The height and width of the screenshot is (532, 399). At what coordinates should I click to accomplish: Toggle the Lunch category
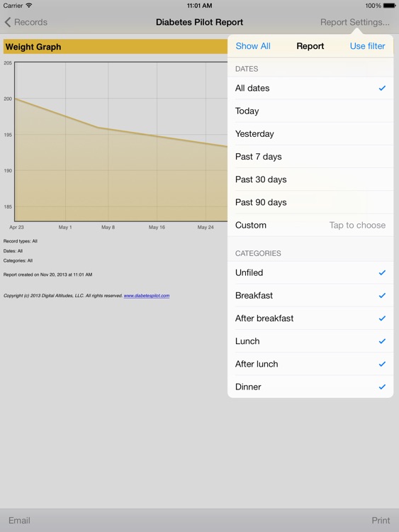(x=310, y=341)
